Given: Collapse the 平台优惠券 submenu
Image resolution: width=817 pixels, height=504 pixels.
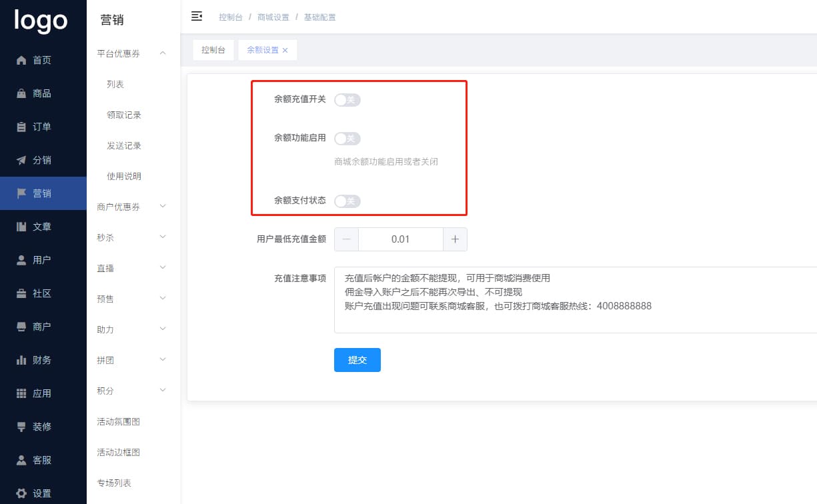Looking at the screenshot, I should pyautogui.click(x=163, y=53).
